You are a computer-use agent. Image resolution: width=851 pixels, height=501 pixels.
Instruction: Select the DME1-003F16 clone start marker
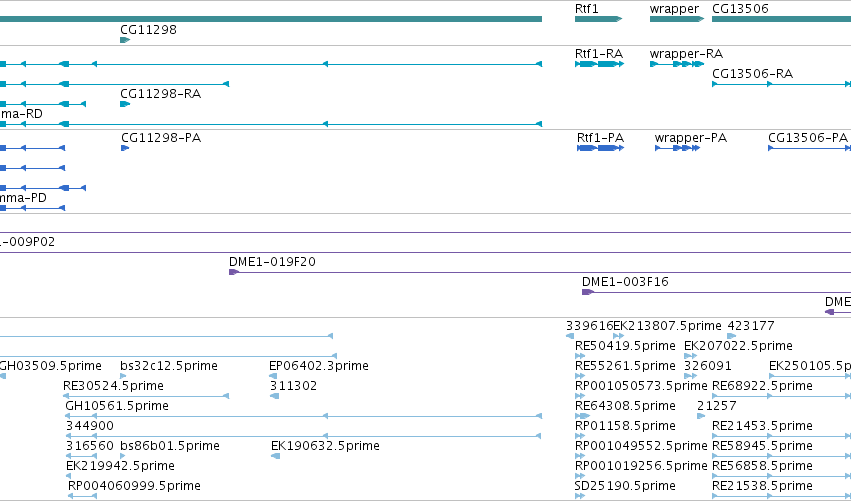[x=588, y=292]
